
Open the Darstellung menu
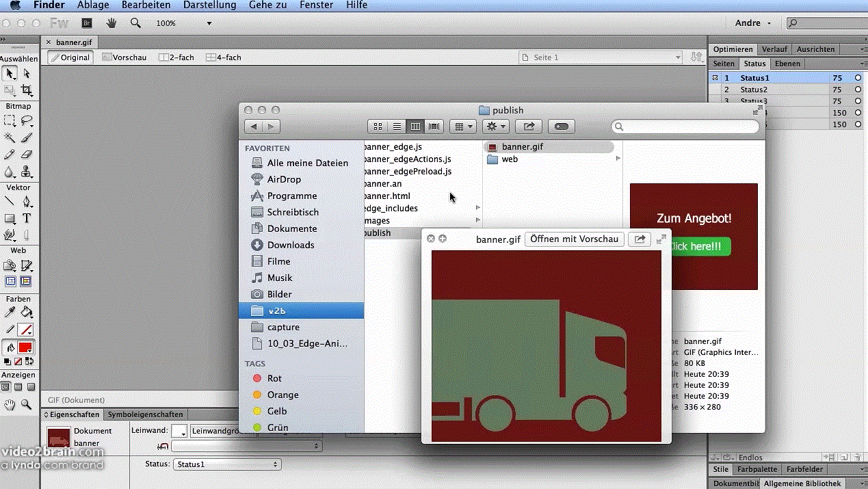(x=209, y=5)
